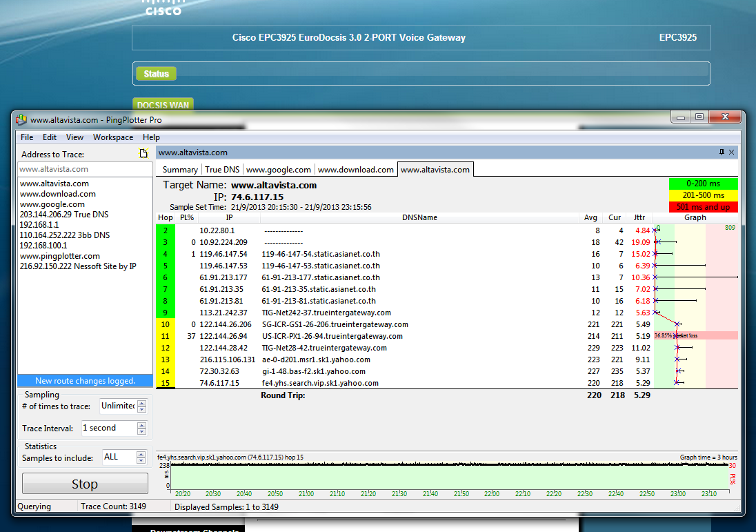Image resolution: width=756 pixels, height=532 pixels.
Task: Click the Graph column header
Action: (695, 217)
